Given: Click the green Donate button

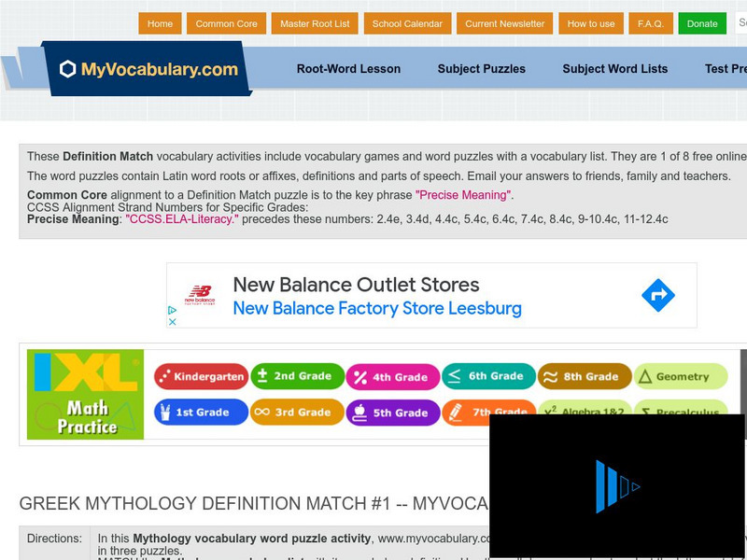Looking at the screenshot, I should (x=702, y=24).
